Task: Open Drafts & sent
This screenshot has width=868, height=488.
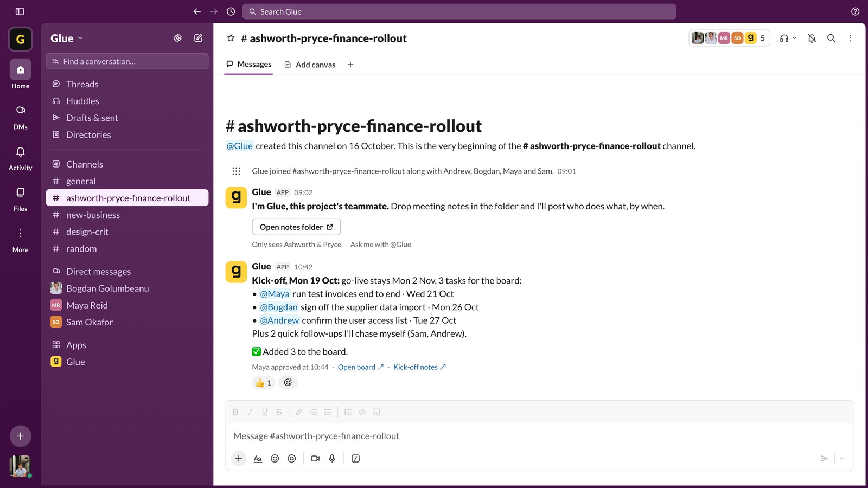Action: pyautogui.click(x=127, y=118)
